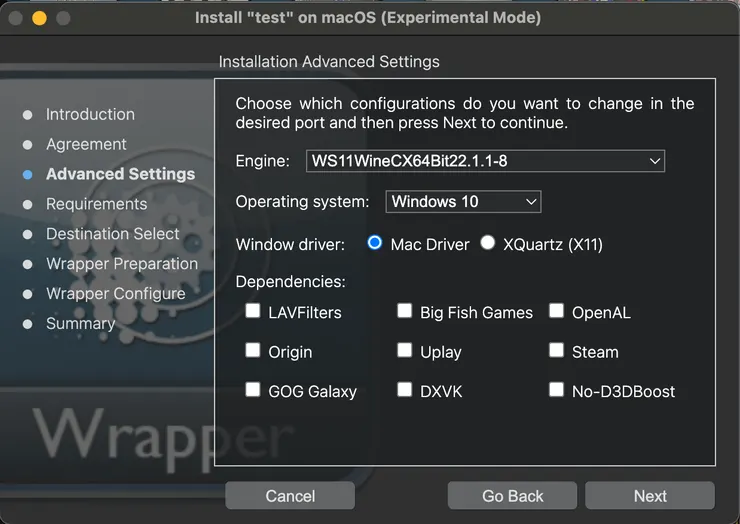Cancel the installation
This screenshot has height=524, width=740.
tap(290, 496)
